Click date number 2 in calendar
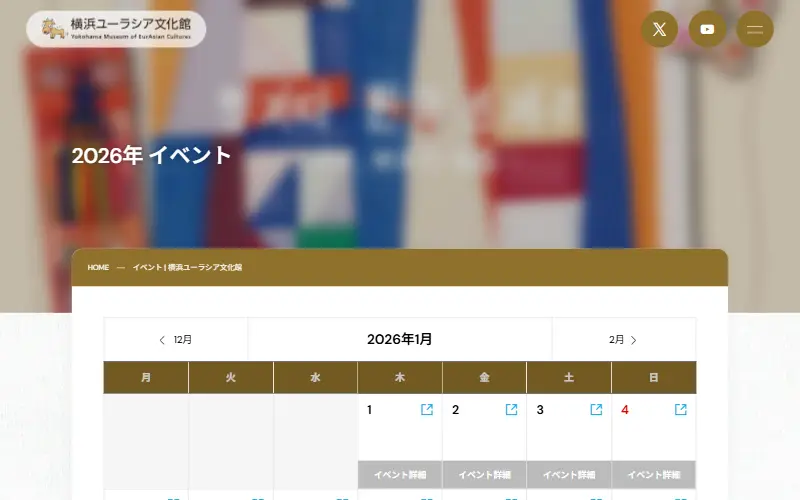The height and width of the screenshot is (500, 800). (x=456, y=410)
